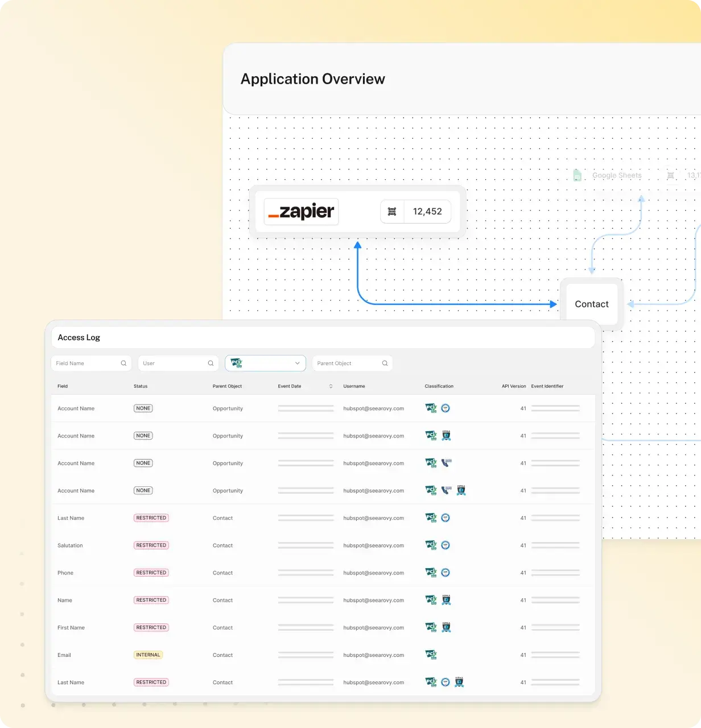Click the PCI DSS badge in the Phone row
The height and width of the screenshot is (728, 701).
click(x=431, y=573)
